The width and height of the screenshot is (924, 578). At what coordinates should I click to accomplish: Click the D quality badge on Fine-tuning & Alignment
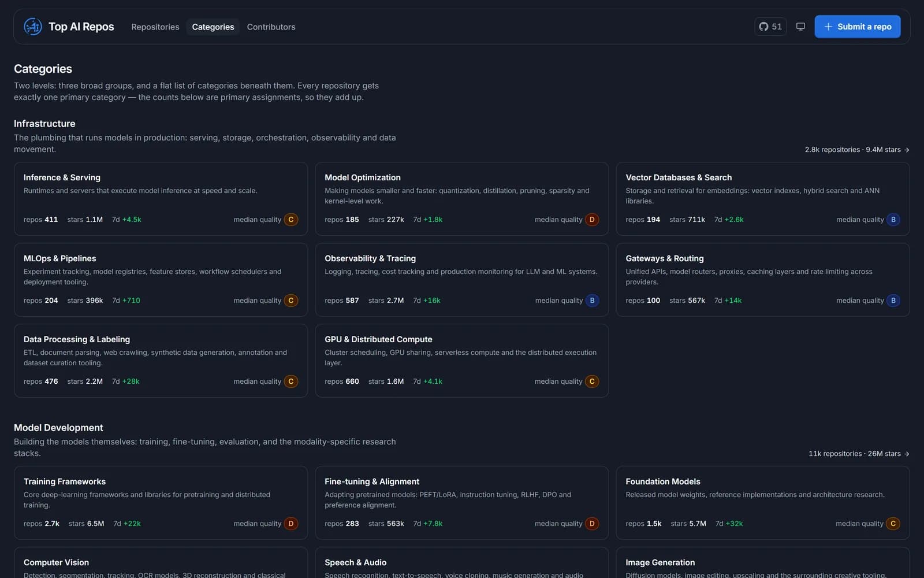(592, 524)
